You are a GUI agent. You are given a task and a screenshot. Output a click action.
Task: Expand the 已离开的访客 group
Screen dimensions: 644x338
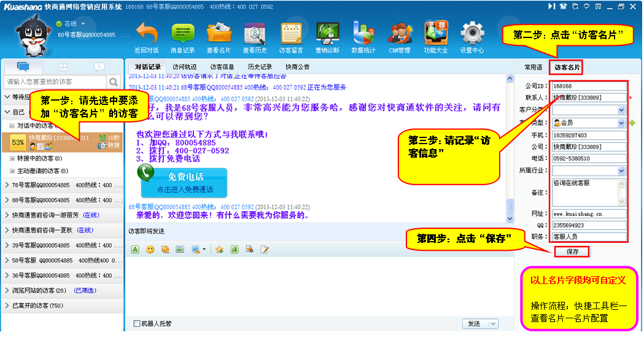click(x=7, y=305)
